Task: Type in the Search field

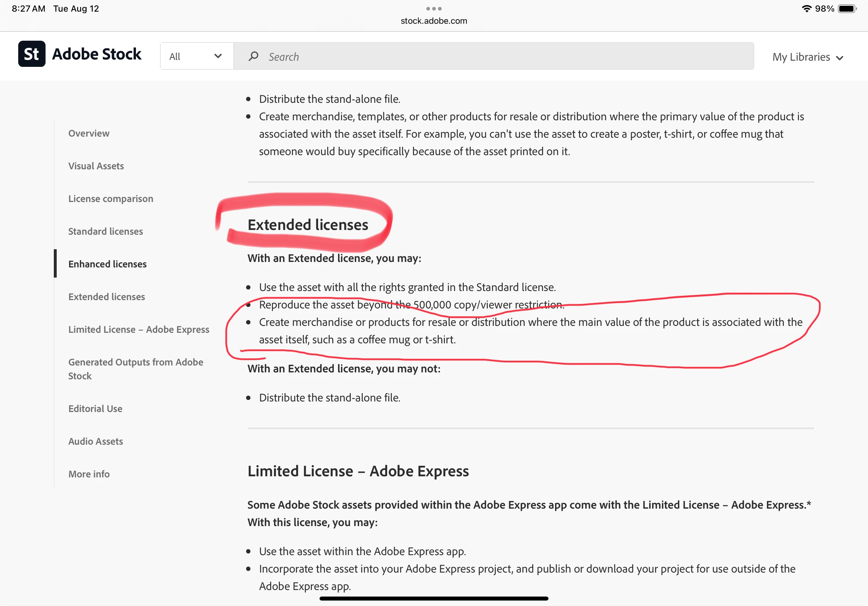Action: [491, 56]
